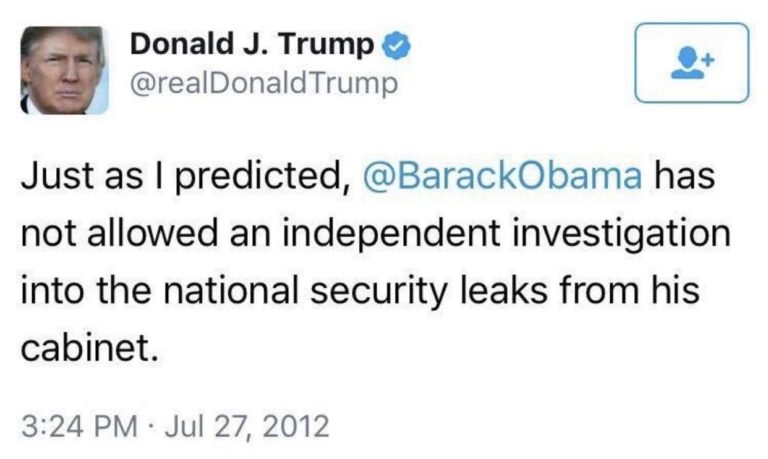Screen dimensions: 768x459
Task: Click the blue verified checkmark badge
Action: click(396, 45)
